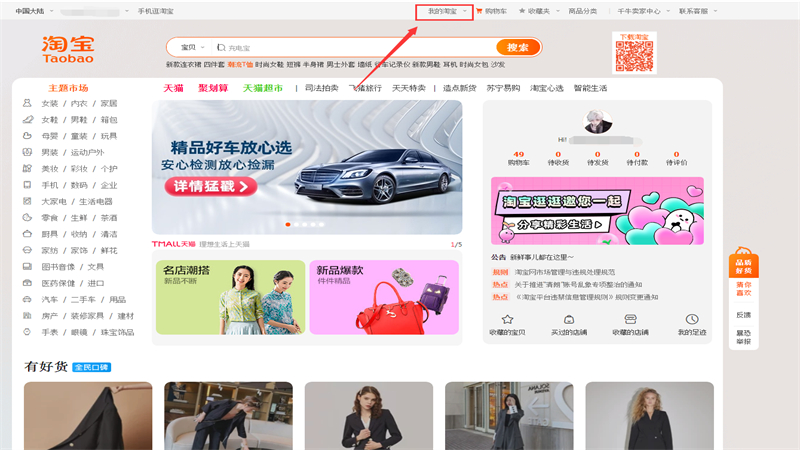The width and height of the screenshot is (800, 450).
Task: Click the 运动户外 category link
Action: (x=87, y=152)
